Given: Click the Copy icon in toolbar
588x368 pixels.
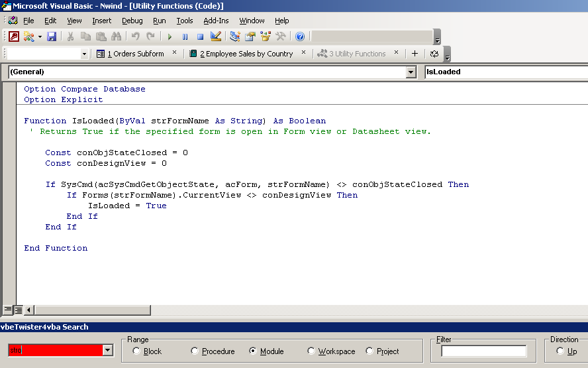Looking at the screenshot, I should (85, 36).
